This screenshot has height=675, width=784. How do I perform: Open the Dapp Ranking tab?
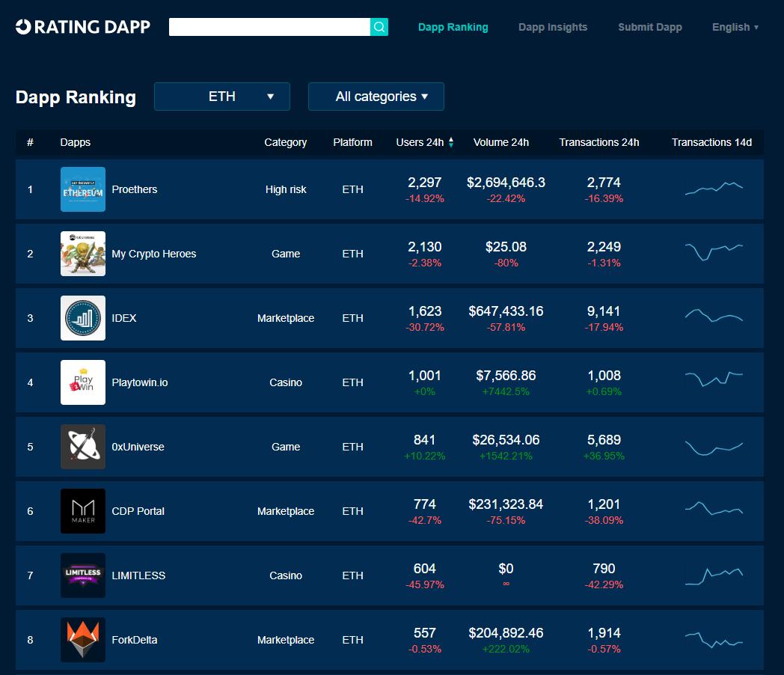(x=453, y=27)
